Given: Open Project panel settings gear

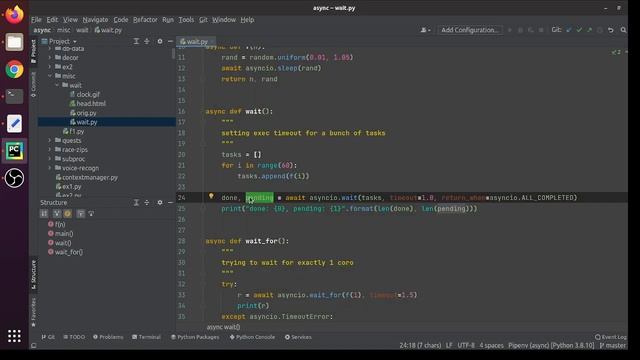Looking at the screenshot, I should click(x=160, y=41).
